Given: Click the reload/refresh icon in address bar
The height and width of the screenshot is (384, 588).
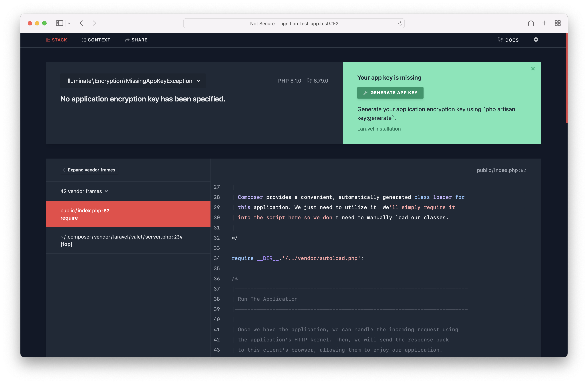Looking at the screenshot, I should 400,23.
